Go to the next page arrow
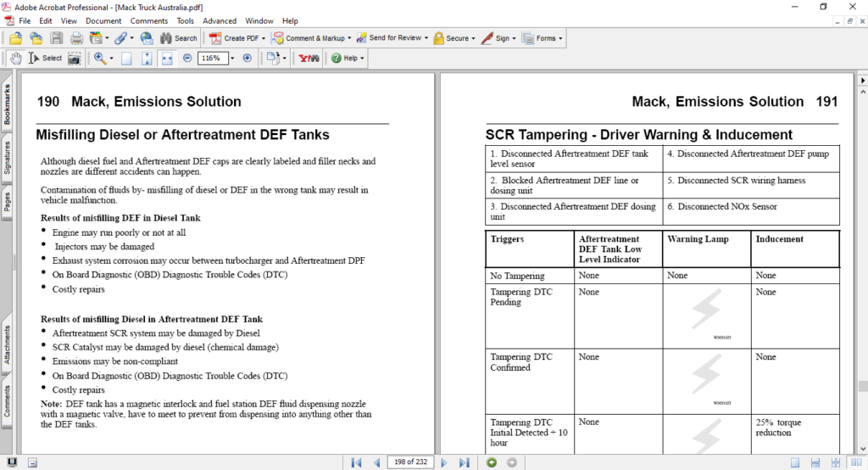Viewport: 868px width, 470px height. [443, 462]
